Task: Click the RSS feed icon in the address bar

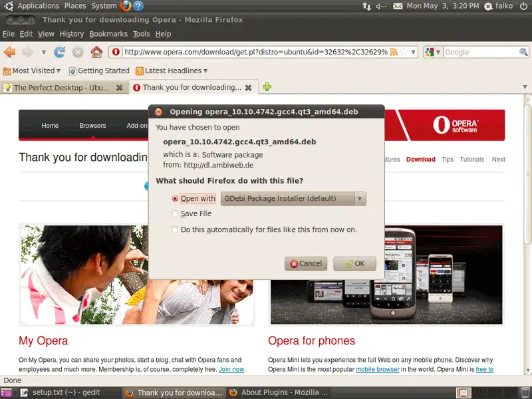Action: coord(393,52)
